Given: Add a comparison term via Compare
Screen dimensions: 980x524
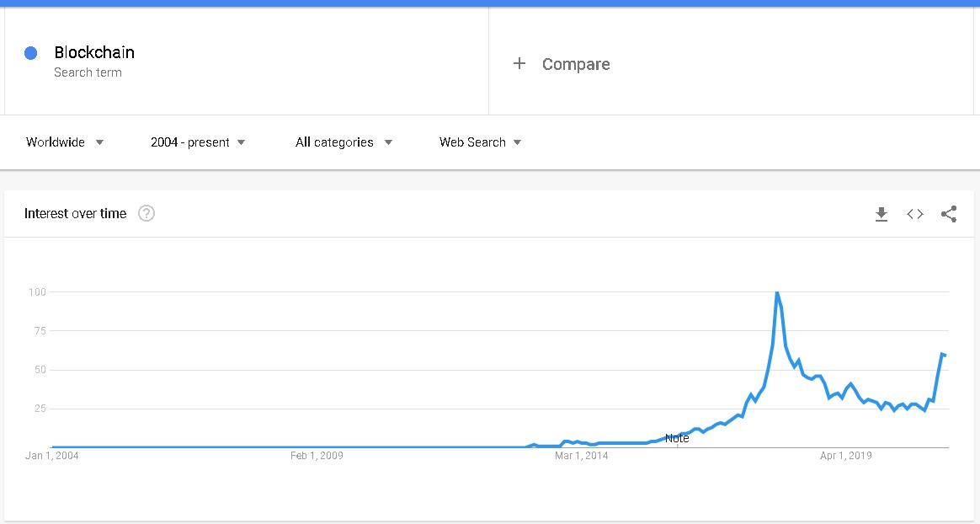Looking at the screenshot, I should pos(576,64).
